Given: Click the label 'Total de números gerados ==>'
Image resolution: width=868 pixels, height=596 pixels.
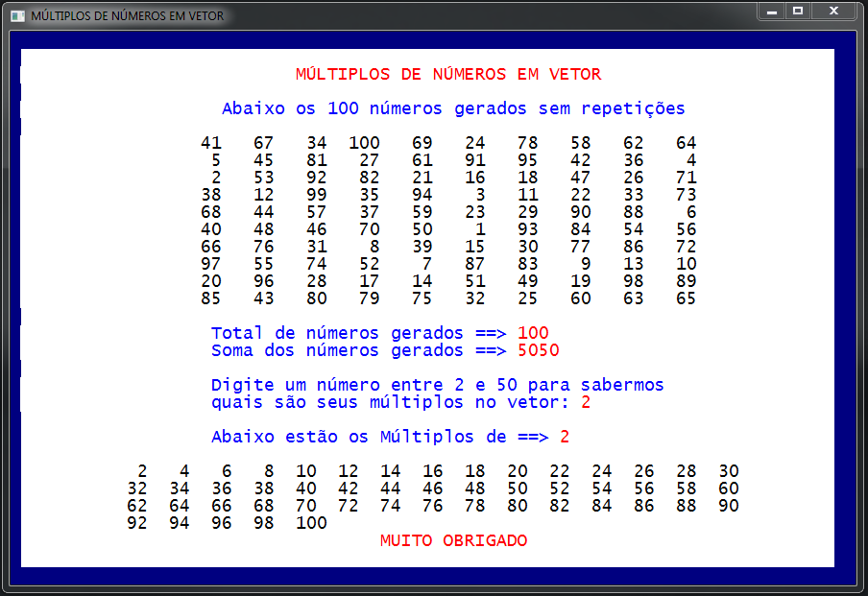Looking at the screenshot, I should pos(359,333).
